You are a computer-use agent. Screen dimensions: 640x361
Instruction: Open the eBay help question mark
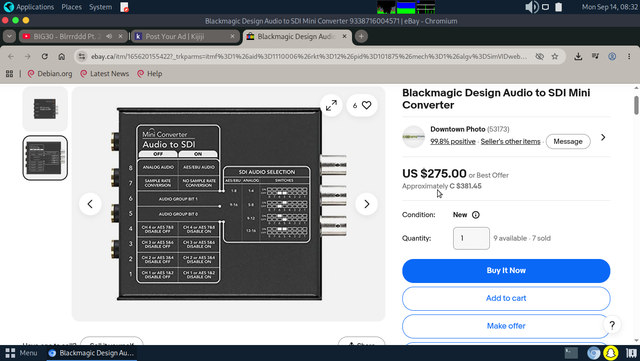tap(612, 325)
